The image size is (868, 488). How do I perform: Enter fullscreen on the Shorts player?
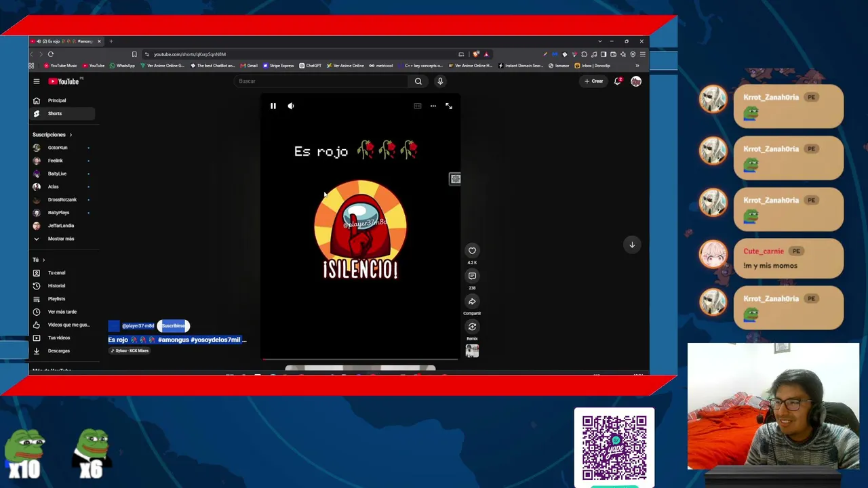coord(449,106)
